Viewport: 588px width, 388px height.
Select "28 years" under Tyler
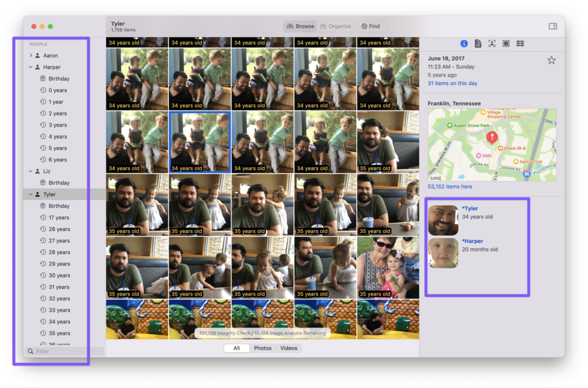pos(59,252)
